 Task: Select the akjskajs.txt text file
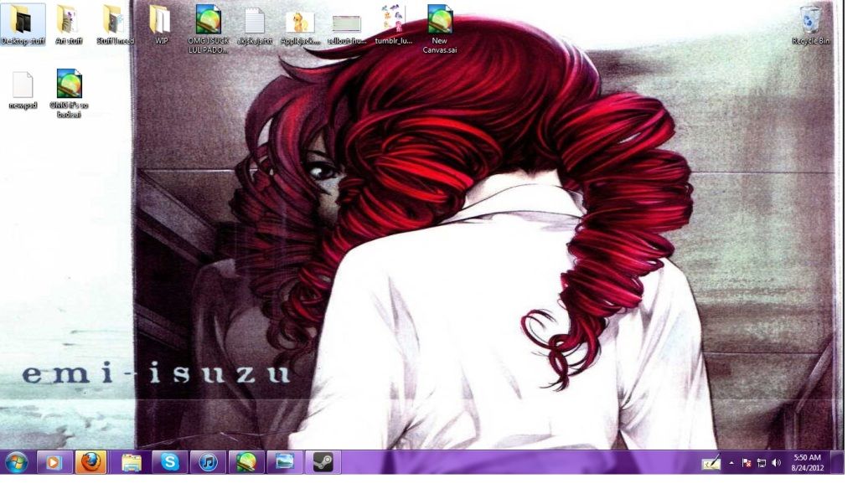(x=255, y=25)
